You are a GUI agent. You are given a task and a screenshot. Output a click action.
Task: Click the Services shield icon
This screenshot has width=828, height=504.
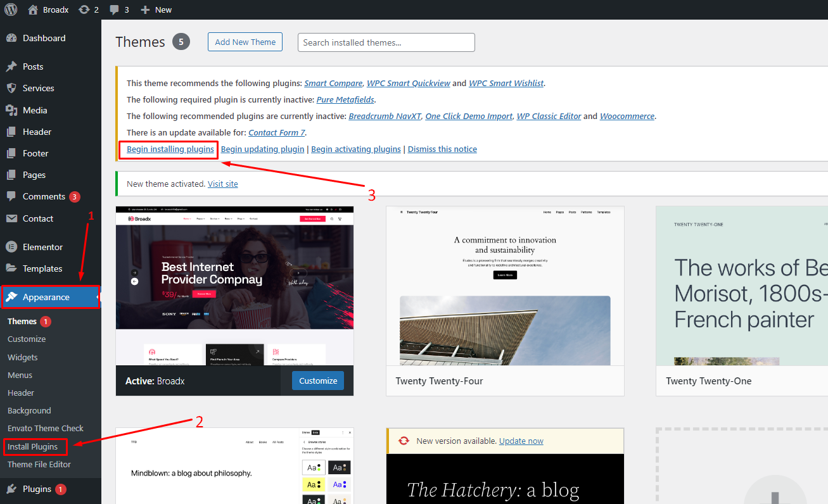pyautogui.click(x=11, y=88)
